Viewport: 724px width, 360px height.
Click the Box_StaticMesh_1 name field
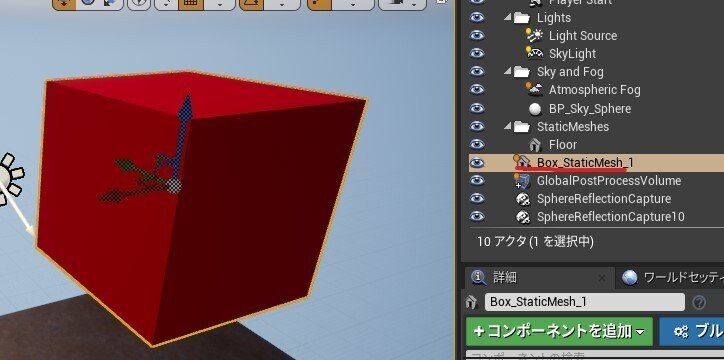[585, 302]
